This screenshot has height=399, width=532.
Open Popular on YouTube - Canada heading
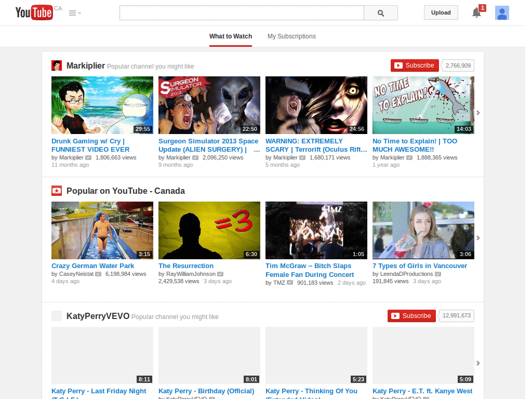126,191
